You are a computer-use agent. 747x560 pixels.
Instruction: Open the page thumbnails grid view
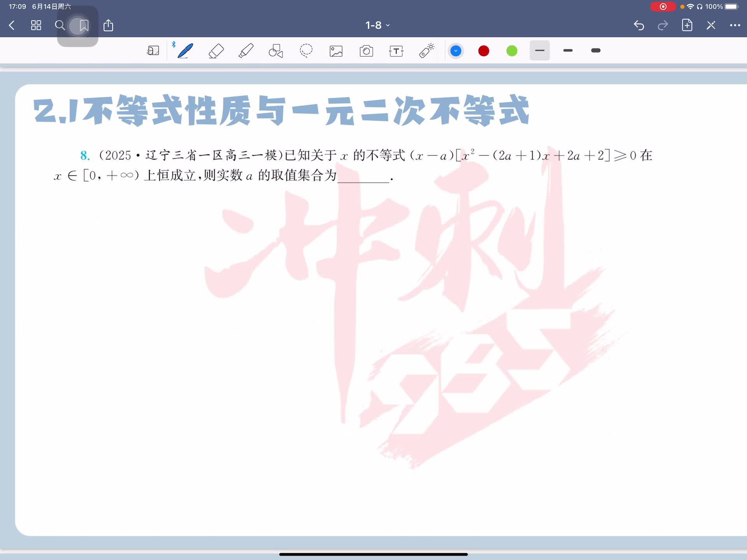36,26
